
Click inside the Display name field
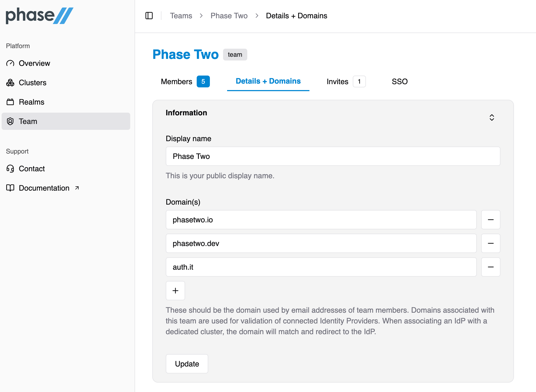[333, 156]
